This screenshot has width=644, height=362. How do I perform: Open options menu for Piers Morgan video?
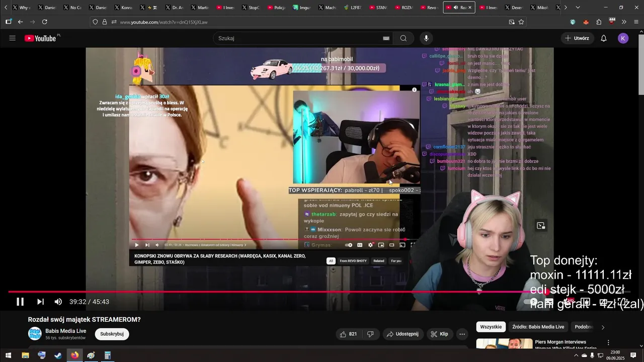[608, 342]
